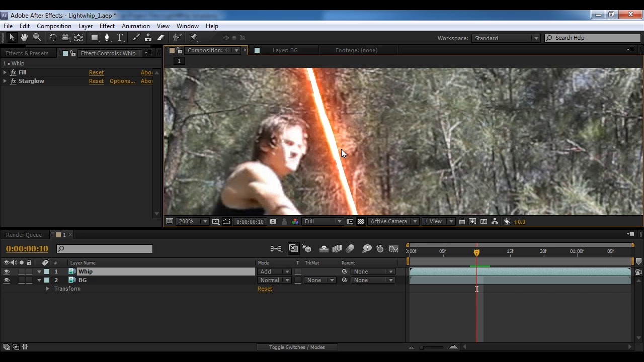Select the Brush tool

point(136,38)
